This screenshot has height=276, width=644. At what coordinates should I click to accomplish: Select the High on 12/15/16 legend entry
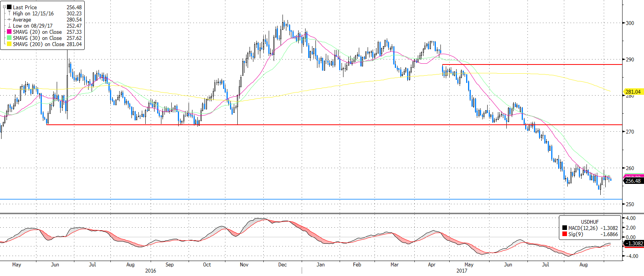click(33, 13)
